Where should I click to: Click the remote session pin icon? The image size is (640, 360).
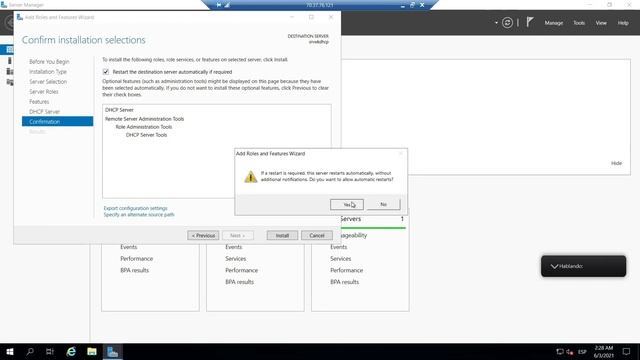pos(219,5)
